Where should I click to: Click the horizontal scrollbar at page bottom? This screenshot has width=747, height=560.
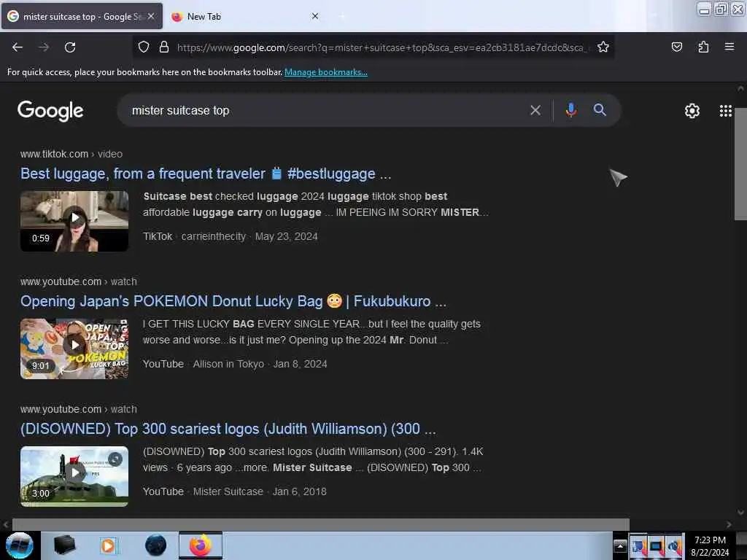[321, 524]
